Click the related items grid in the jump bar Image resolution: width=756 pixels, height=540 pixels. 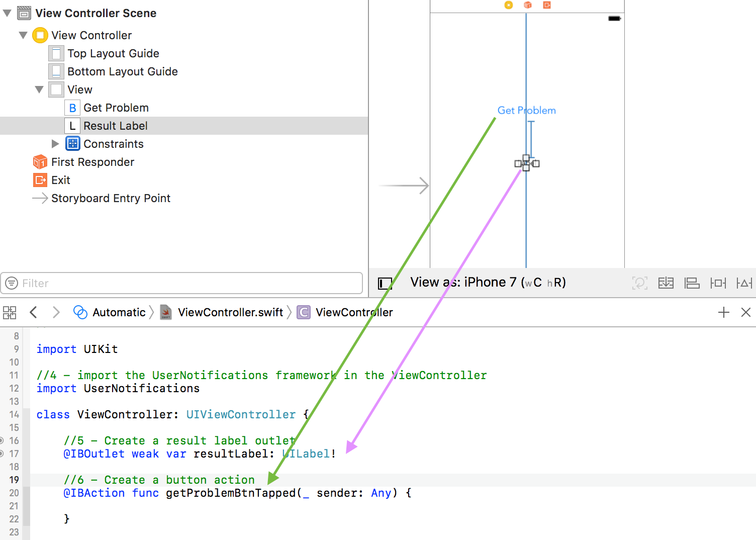(9, 312)
